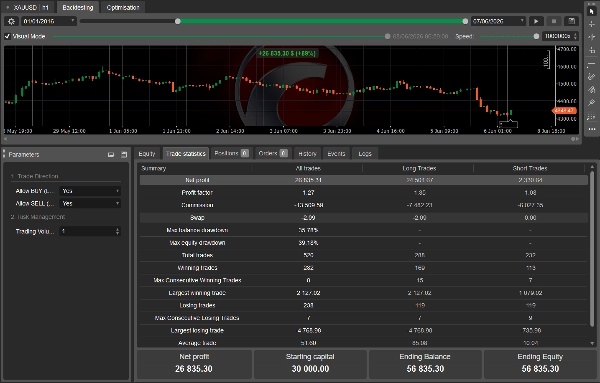Click the orange current price label on axis
Viewport: 600px width, 383px height.
click(564, 111)
